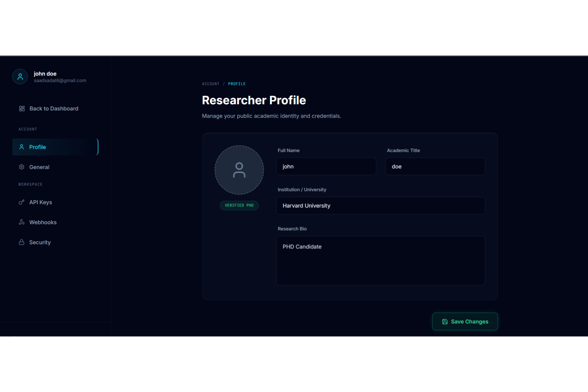Open the API Keys page
This screenshot has width=588, height=392.
click(40, 202)
